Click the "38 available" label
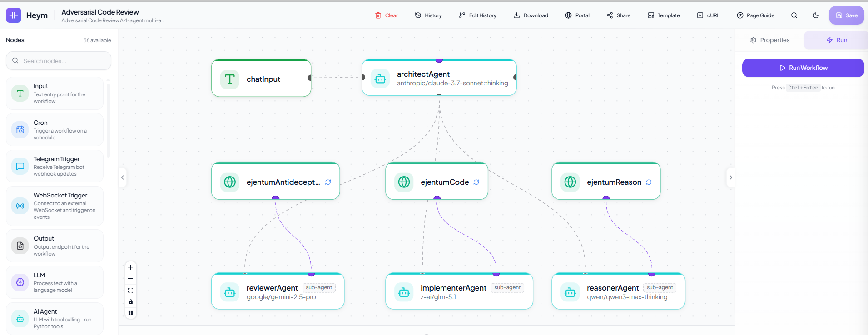This screenshot has height=335, width=868. [97, 40]
